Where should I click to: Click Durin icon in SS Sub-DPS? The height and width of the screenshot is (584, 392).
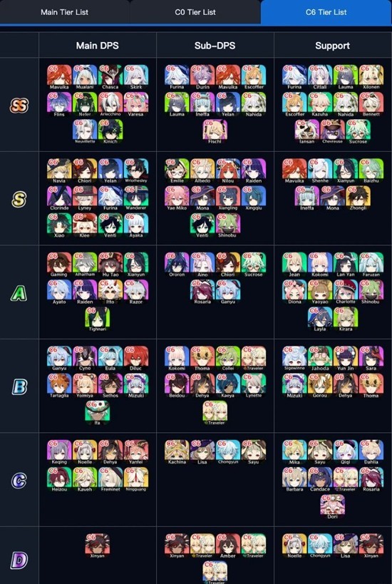[x=202, y=77]
